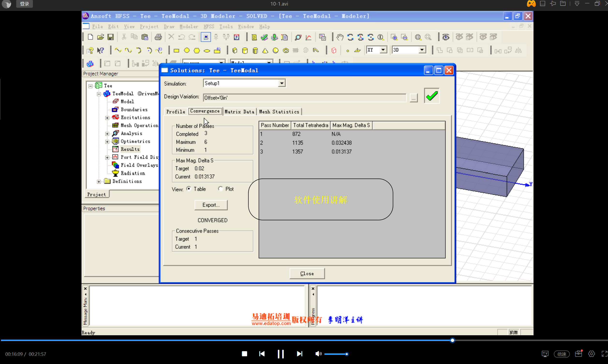Switch to the Matrix Data tab
The image size is (608, 364).
pyautogui.click(x=239, y=112)
